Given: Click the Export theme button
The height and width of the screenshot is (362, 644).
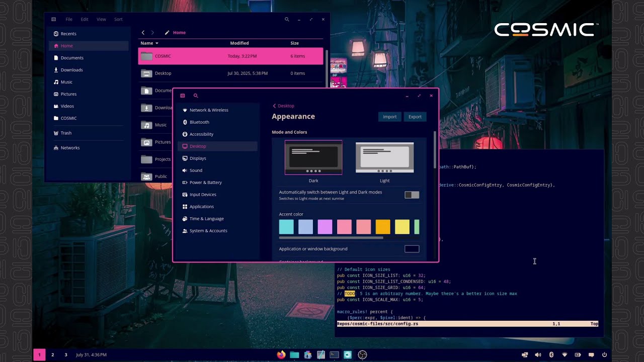Looking at the screenshot, I should point(415,117).
